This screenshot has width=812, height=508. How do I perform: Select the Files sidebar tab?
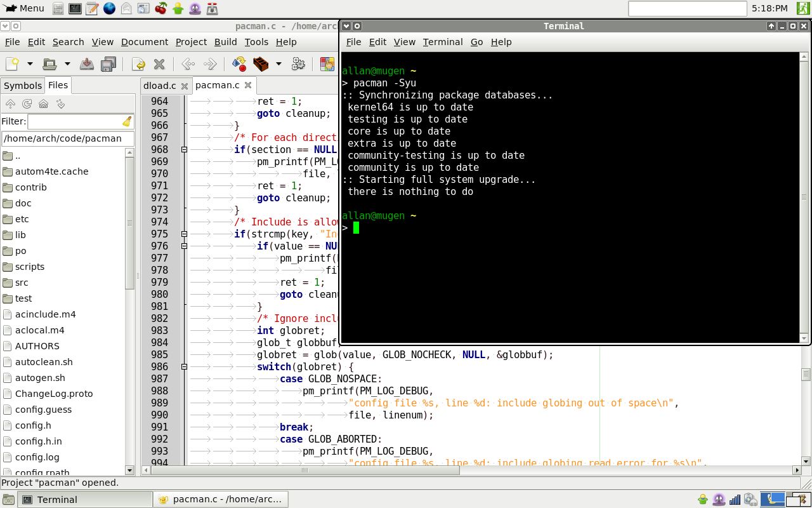(58, 85)
